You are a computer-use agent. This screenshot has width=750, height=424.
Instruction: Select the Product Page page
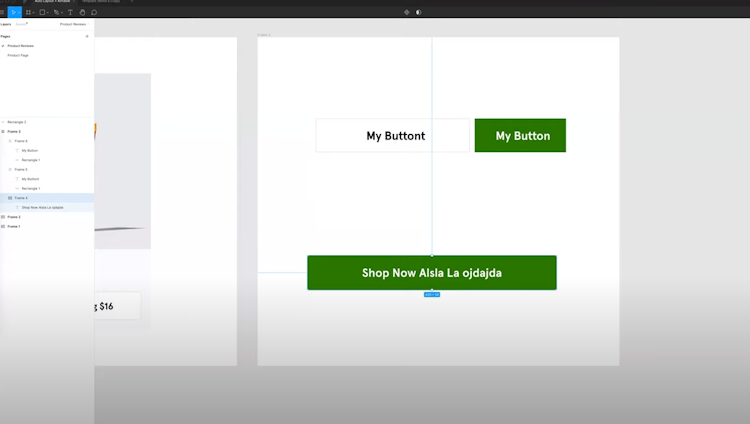(18, 56)
